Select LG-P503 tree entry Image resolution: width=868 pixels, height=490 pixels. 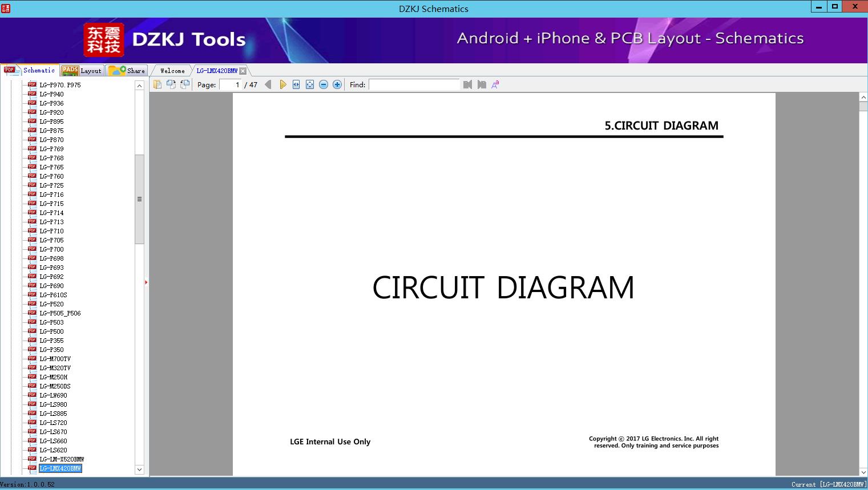point(51,322)
